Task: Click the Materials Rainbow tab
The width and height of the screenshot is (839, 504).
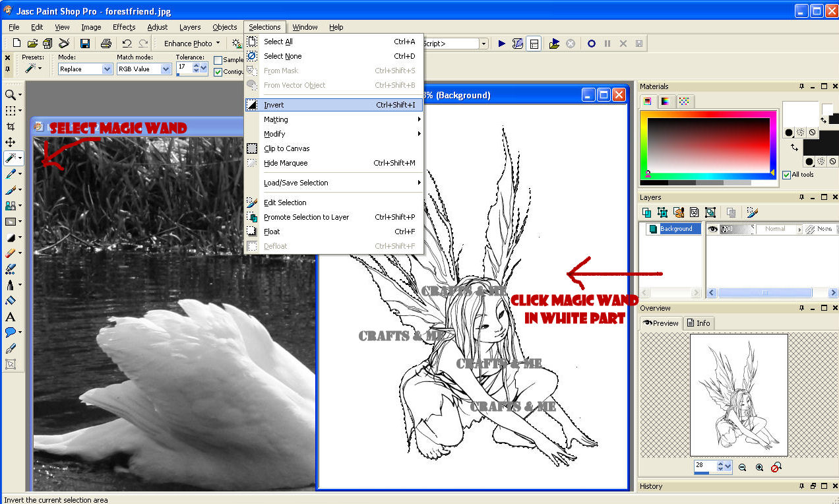Action: (x=666, y=101)
